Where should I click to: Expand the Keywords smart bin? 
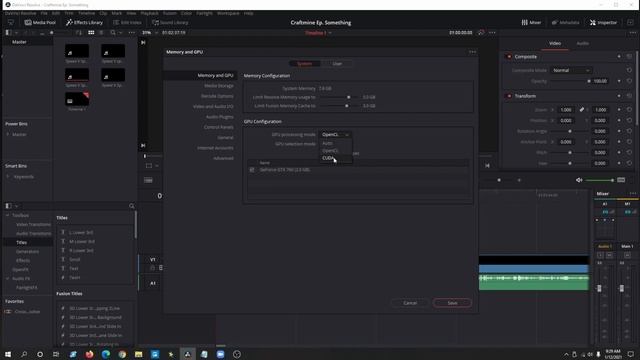pos(7,177)
